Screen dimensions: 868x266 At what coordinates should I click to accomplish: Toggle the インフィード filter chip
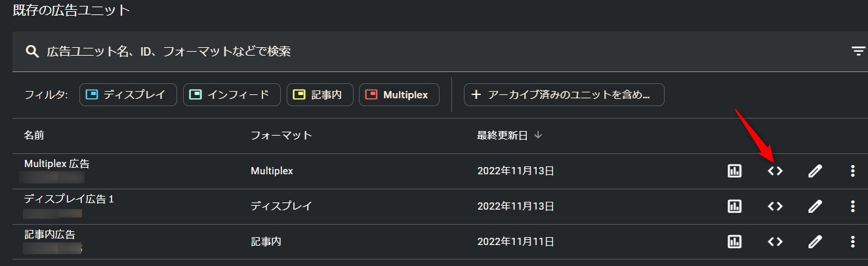click(x=232, y=94)
